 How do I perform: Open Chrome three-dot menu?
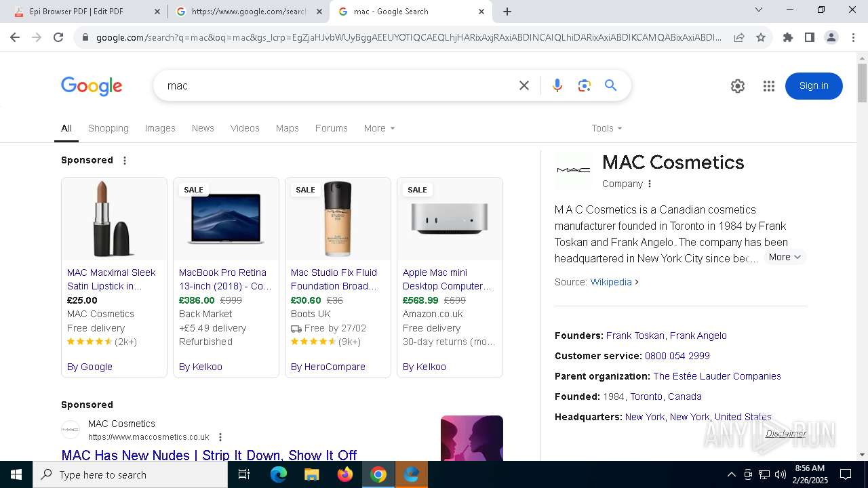[x=853, y=37]
